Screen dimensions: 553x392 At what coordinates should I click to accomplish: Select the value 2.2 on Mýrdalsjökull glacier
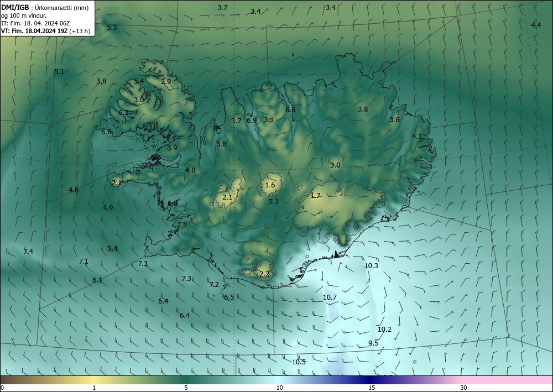264,274
